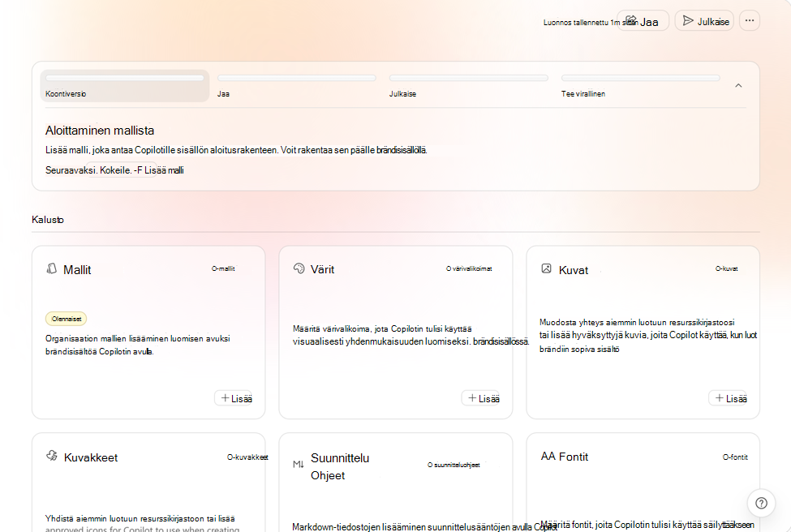
Task: Click the 'O värivalikoimat' count label
Action: tap(469, 268)
